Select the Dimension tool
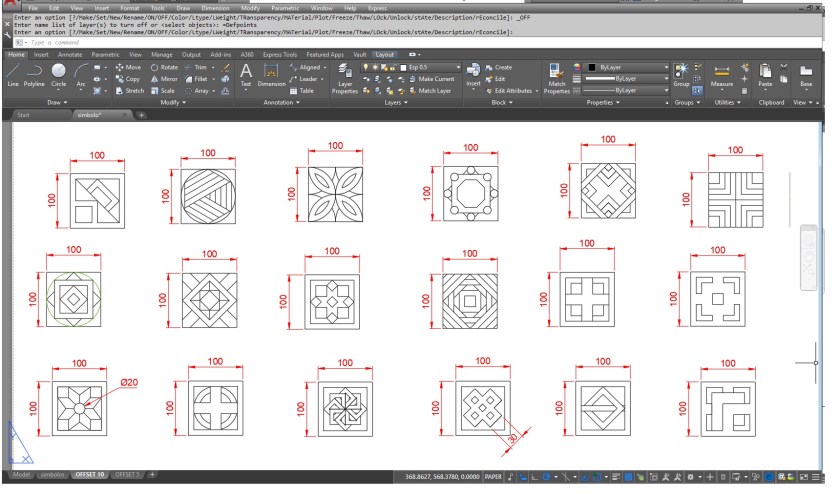Viewport: 840px width, 495px height. click(272, 75)
